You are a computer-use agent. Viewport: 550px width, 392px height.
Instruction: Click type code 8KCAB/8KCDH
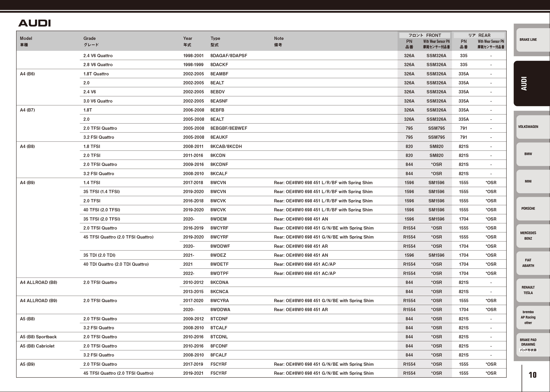coord(226,147)
